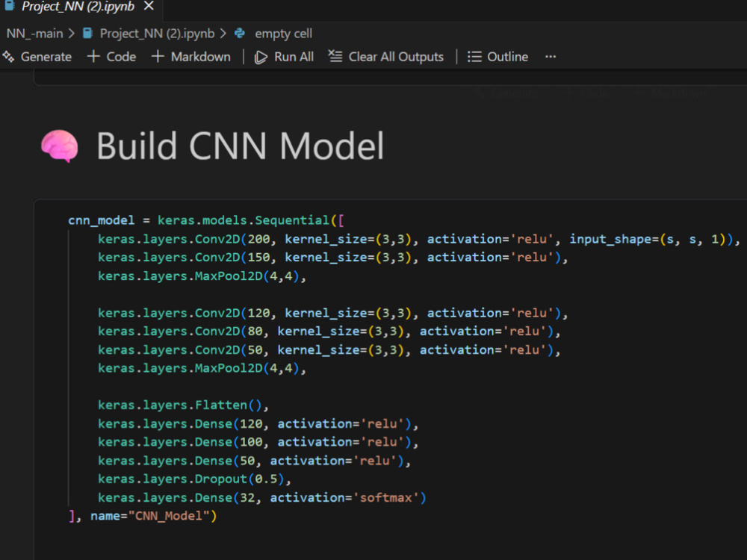Click the faded hover Generate button above heading
This screenshot has width=747, height=560.
point(507,93)
